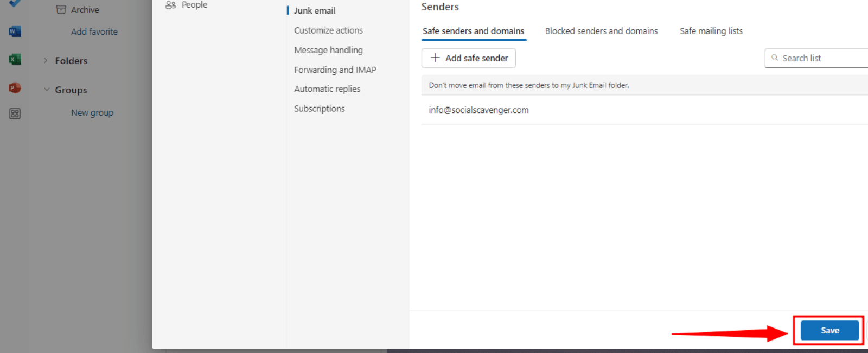The height and width of the screenshot is (353, 868).
Task: Open Customize actions settings
Action: [328, 30]
